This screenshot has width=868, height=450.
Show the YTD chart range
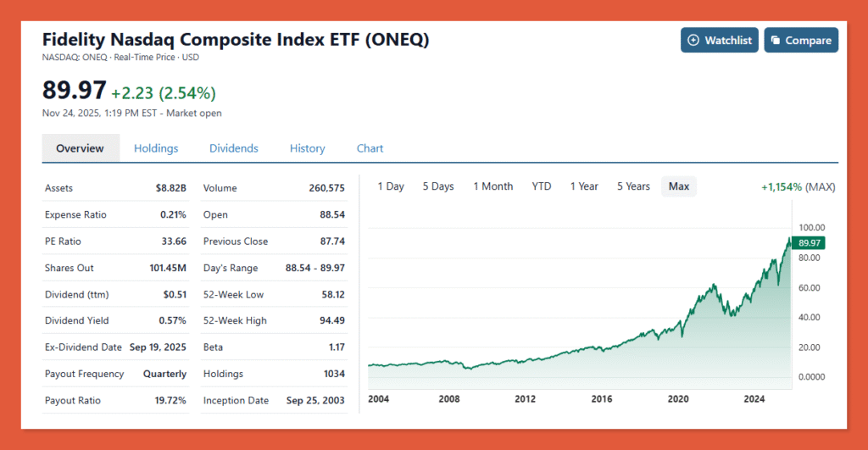(542, 186)
